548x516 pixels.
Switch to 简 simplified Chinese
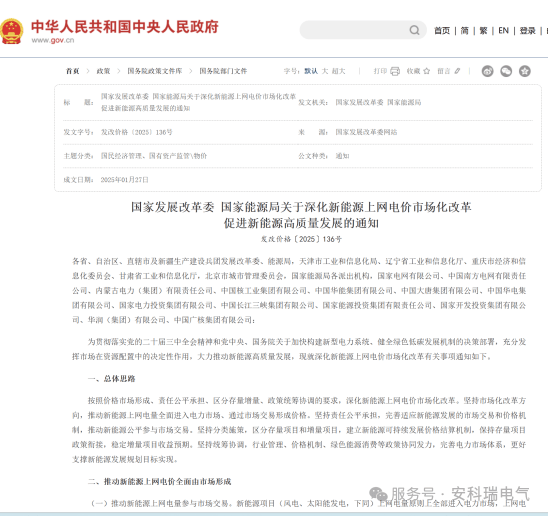coord(464,31)
